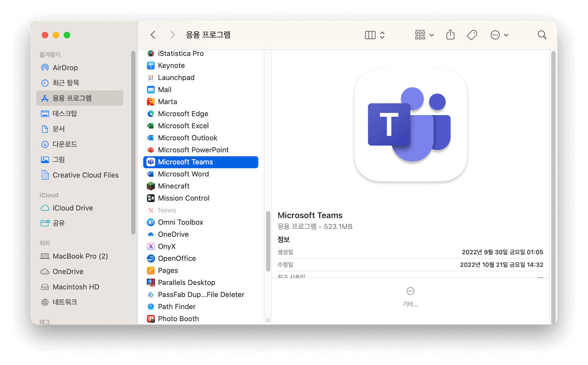Open 문서 folder in the sidebar

pyautogui.click(x=80, y=129)
